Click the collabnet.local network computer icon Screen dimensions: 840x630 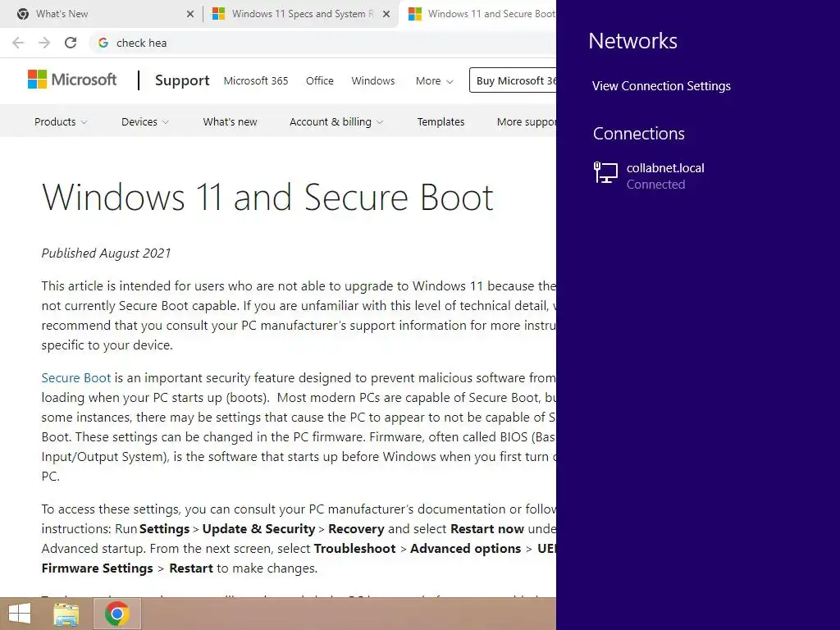(x=606, y=173)
